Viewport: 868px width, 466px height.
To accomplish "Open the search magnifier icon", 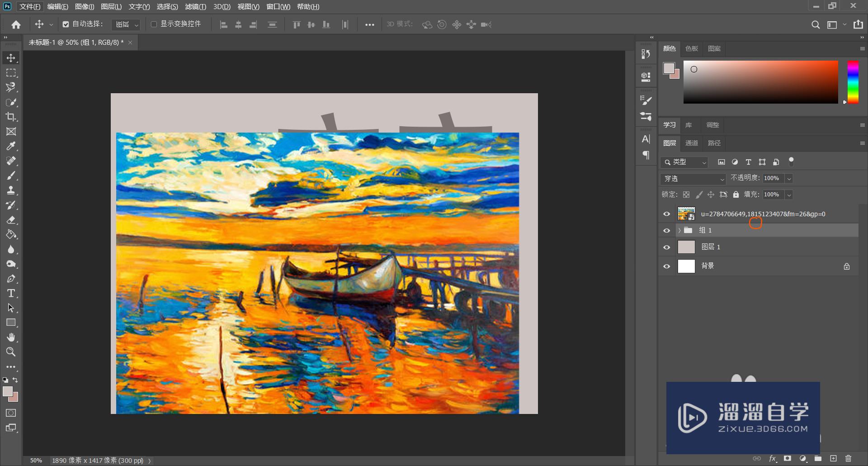I will pos(816,24).
